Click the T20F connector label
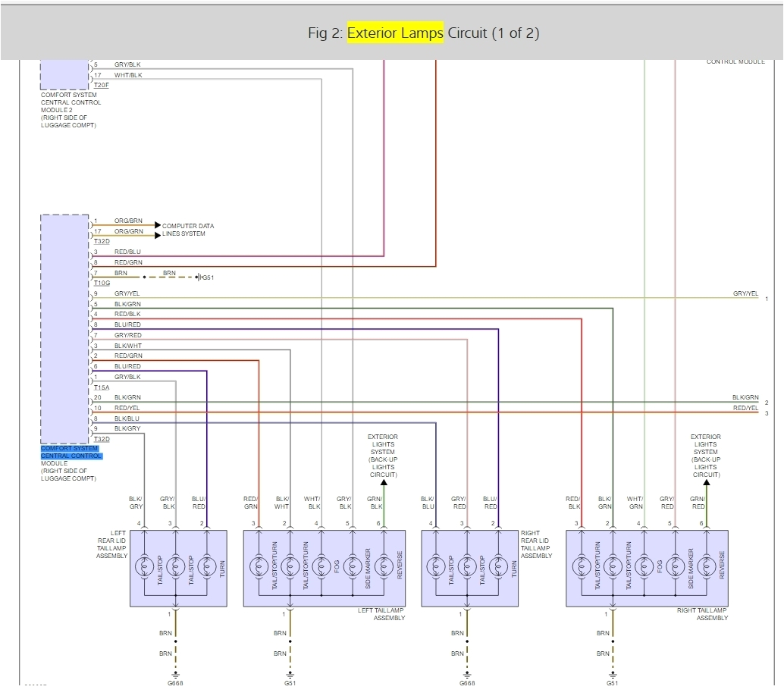The width and height of the screenshot is (784, 699). click(102, 86)
